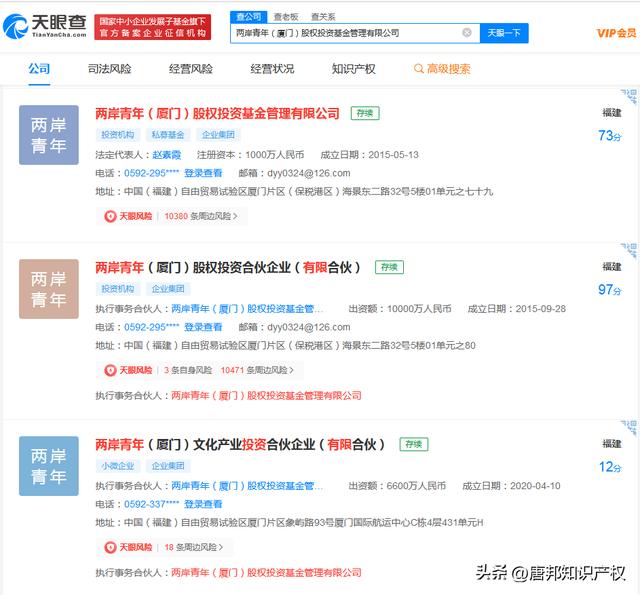The image size is (640, 595).
Task: Clear the search field with X icon
Action: tap(467, 33)
